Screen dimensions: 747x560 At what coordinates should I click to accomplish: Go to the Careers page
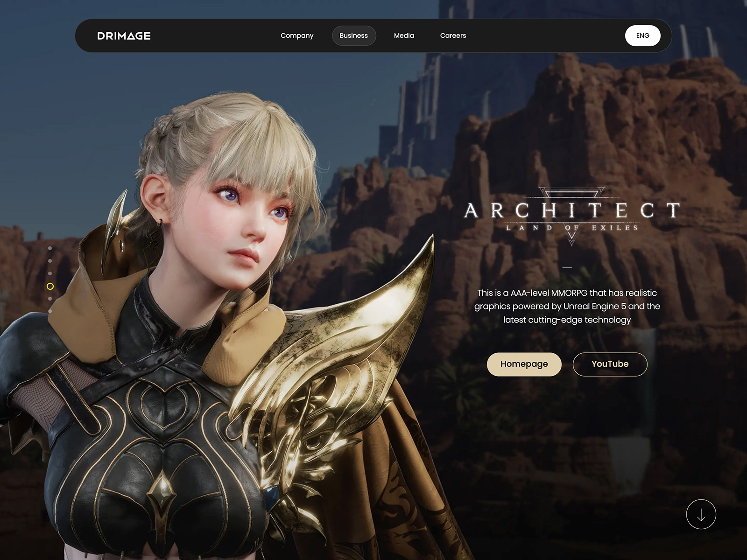coord(453,35)
